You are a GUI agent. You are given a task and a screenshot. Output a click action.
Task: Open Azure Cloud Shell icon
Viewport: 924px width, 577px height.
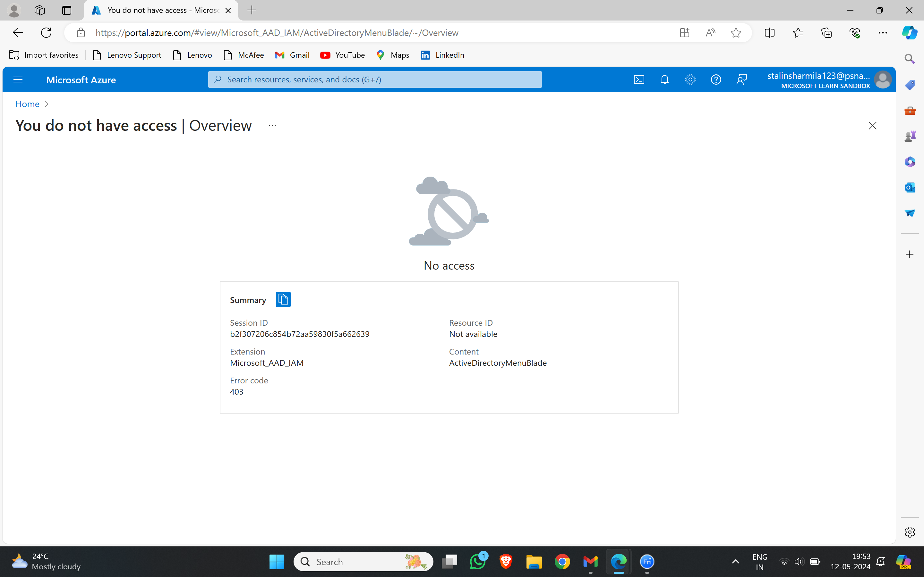click(639, 79)
